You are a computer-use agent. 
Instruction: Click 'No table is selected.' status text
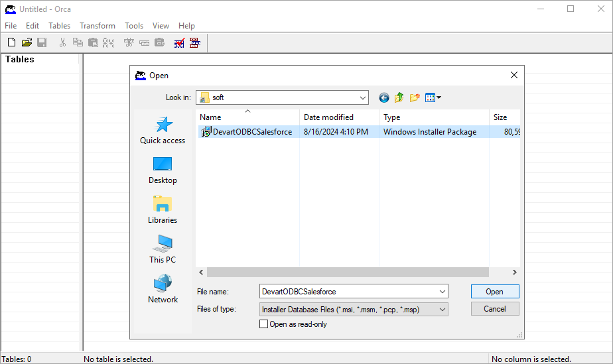[x=118, y=359]
